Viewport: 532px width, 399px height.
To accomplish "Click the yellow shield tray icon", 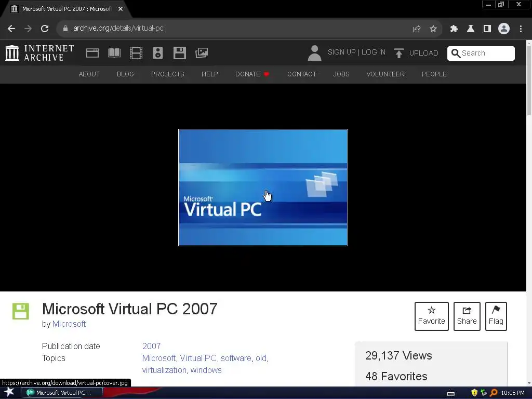I will (x=474, y=393).
